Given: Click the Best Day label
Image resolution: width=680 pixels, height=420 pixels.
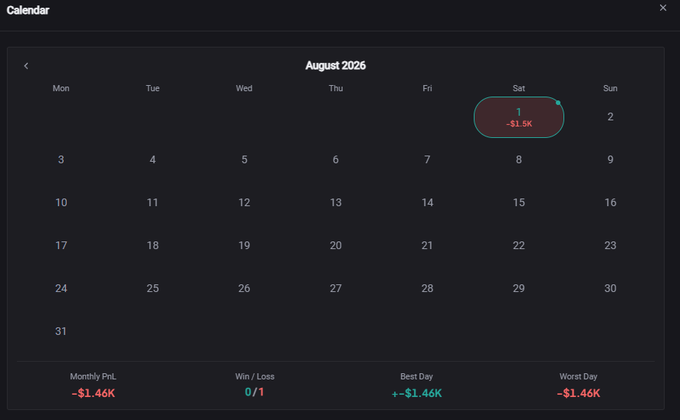Looking at the screenshot, I should pyautogui.click(x=417, y=377).
